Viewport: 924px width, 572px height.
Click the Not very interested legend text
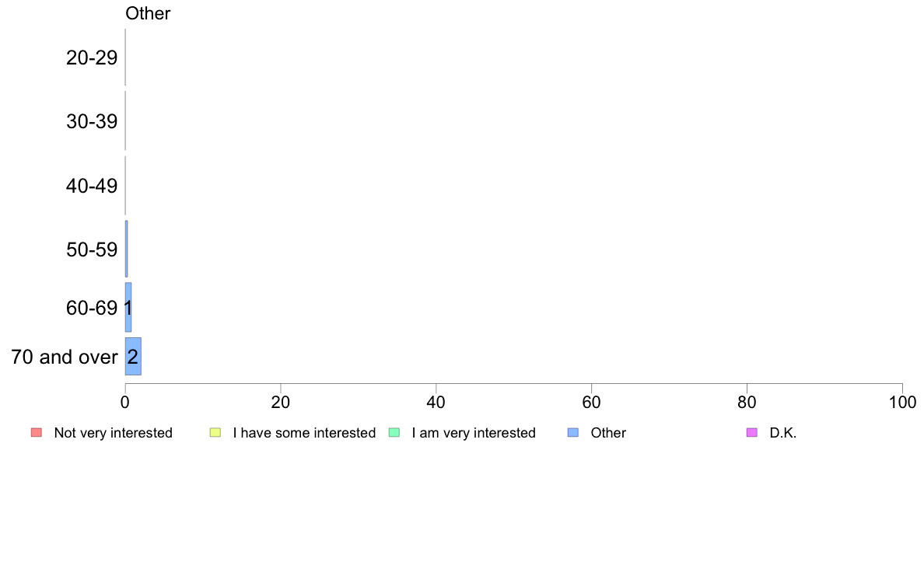coord(113,433)
